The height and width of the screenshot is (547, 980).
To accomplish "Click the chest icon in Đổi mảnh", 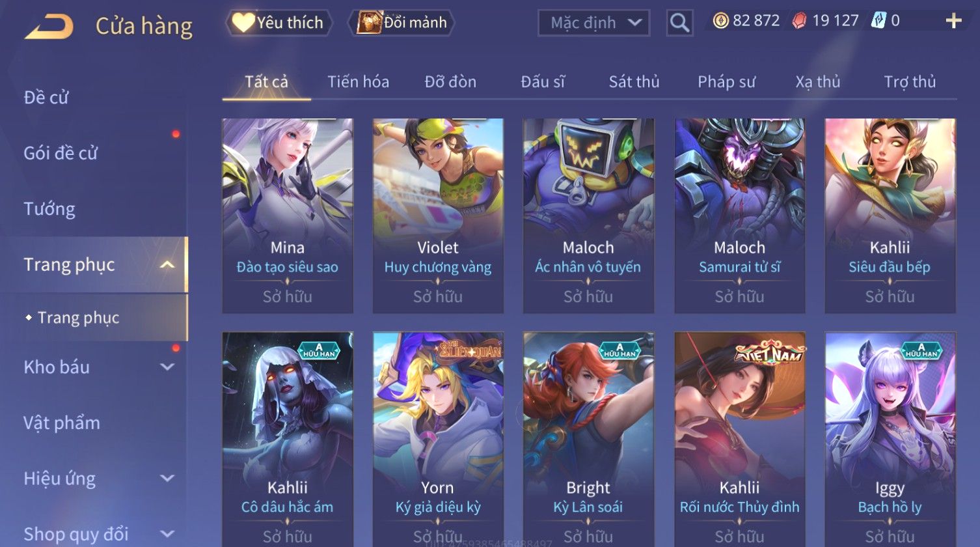I will [368, 23].
